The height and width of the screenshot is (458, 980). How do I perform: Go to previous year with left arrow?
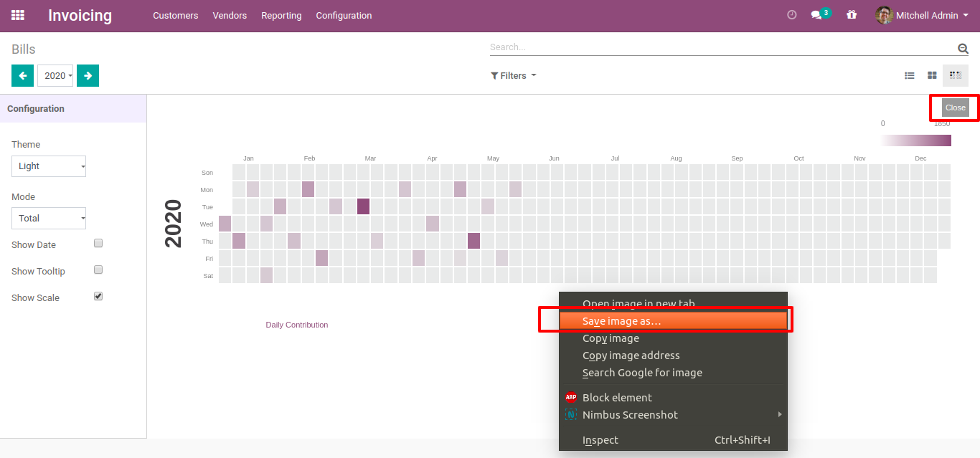coord(22,75)
